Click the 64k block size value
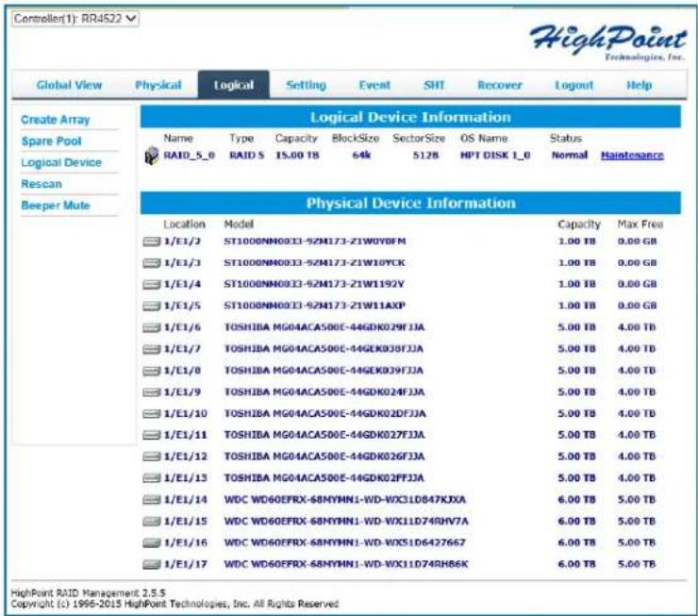This screenshot has height=616, width=698. coord(361,155)
